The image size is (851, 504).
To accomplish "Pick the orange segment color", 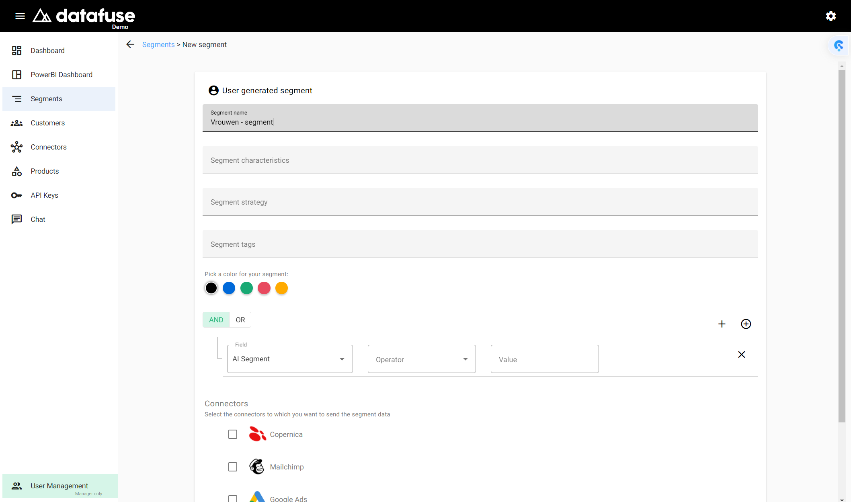I will pos(282,288).
